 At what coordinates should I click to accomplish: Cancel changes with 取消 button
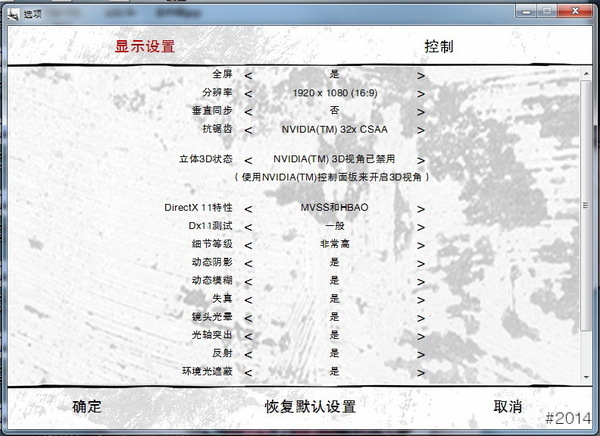[508, 407]
